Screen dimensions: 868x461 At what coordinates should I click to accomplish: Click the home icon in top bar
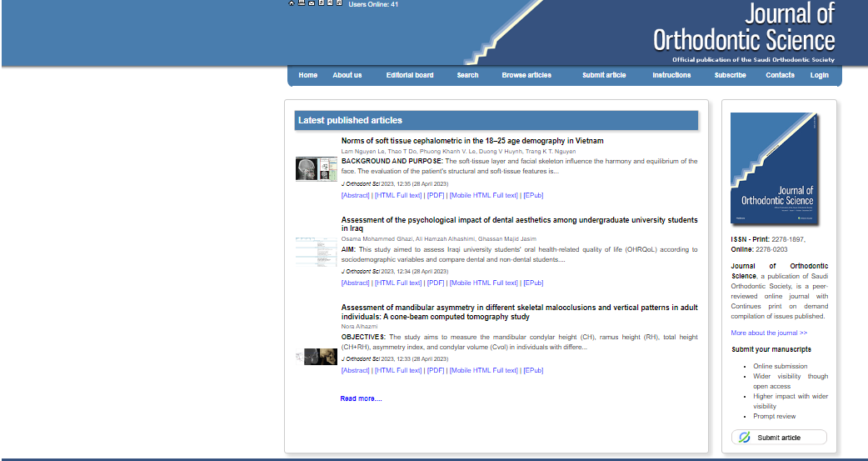coord(292,3)
